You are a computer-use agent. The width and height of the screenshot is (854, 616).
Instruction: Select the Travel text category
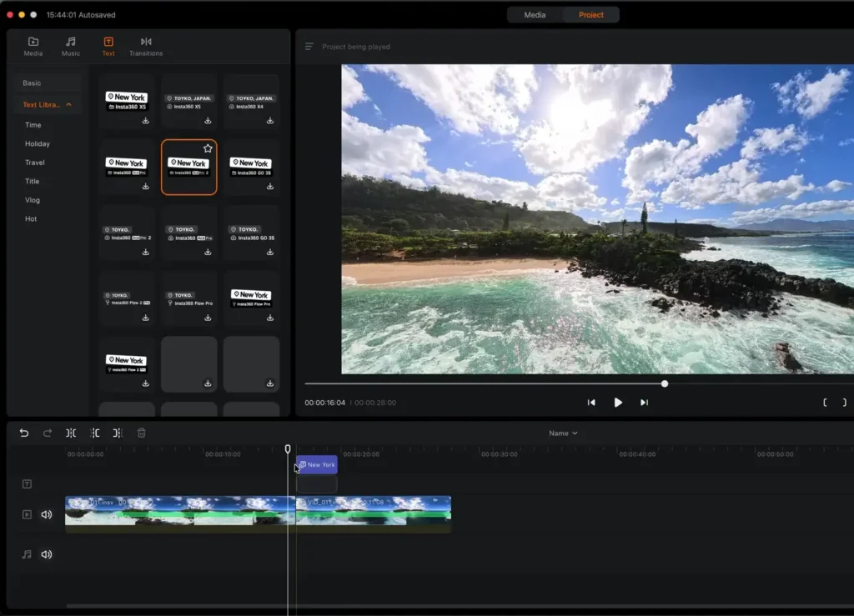pyautogui.click(x=35, y=163)
